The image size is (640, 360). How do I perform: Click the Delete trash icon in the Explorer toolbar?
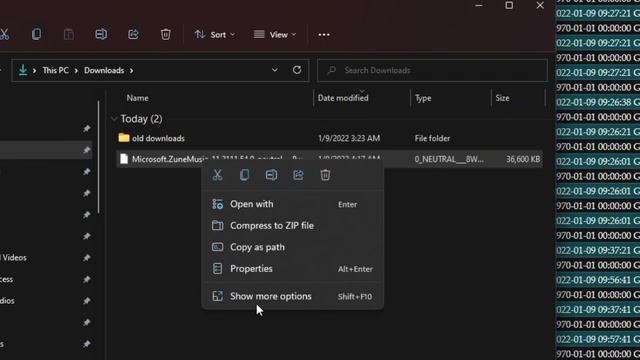click(165, 34)
